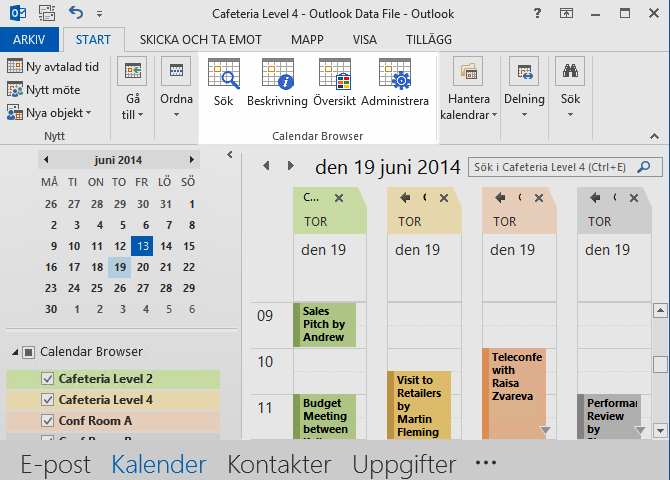Open the Nya objekt dropdown
The image size is (670, 480).
[x=49, y=113]
